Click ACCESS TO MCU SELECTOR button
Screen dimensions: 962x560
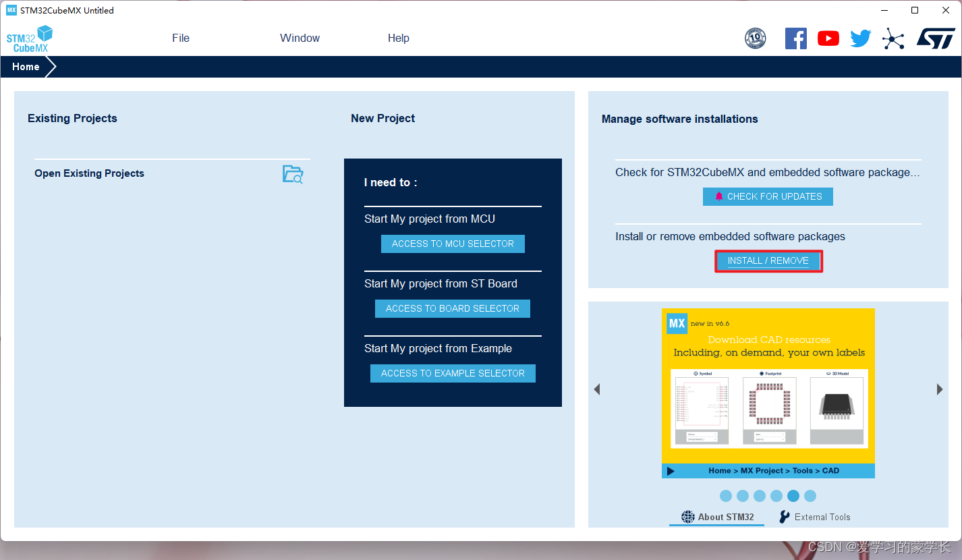pos(453,244)
